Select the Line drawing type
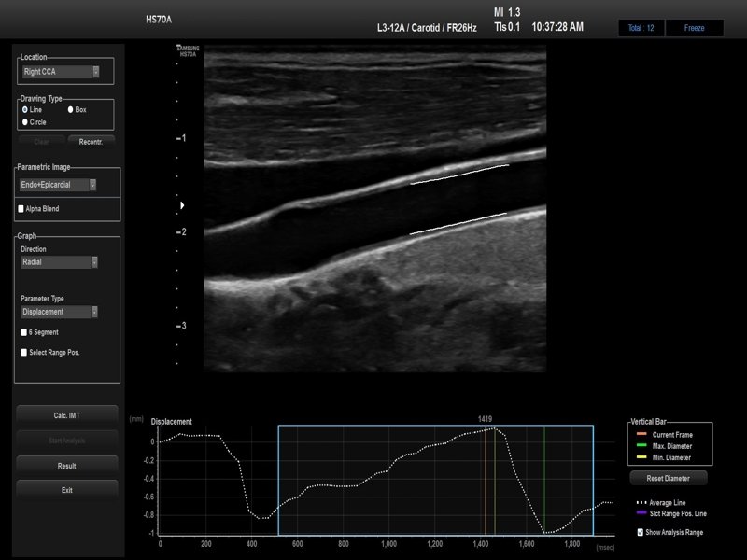Viewport: 747px width, 560px height. tap(24, 109)
